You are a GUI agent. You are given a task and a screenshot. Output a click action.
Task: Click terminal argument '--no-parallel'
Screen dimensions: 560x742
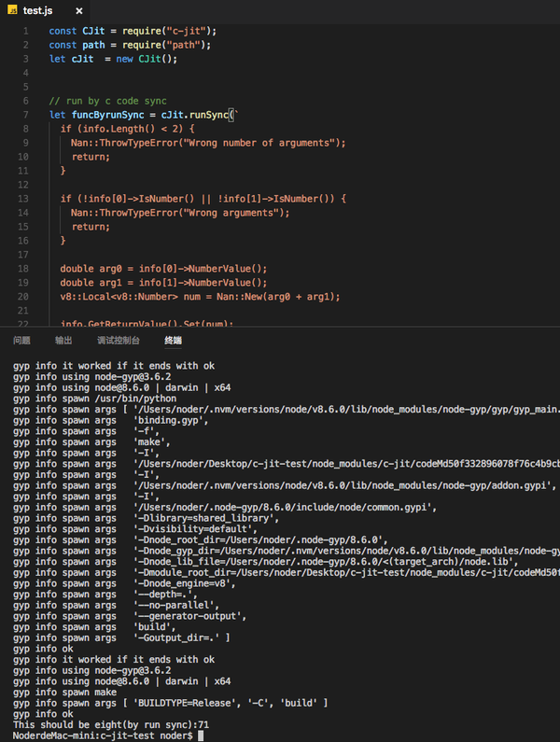(x=176, y=605)
